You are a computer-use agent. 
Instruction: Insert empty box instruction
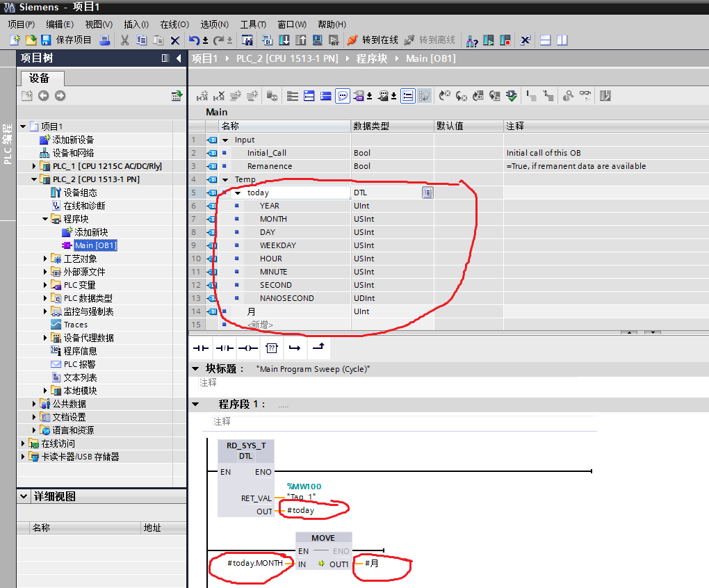click(271, 348)
